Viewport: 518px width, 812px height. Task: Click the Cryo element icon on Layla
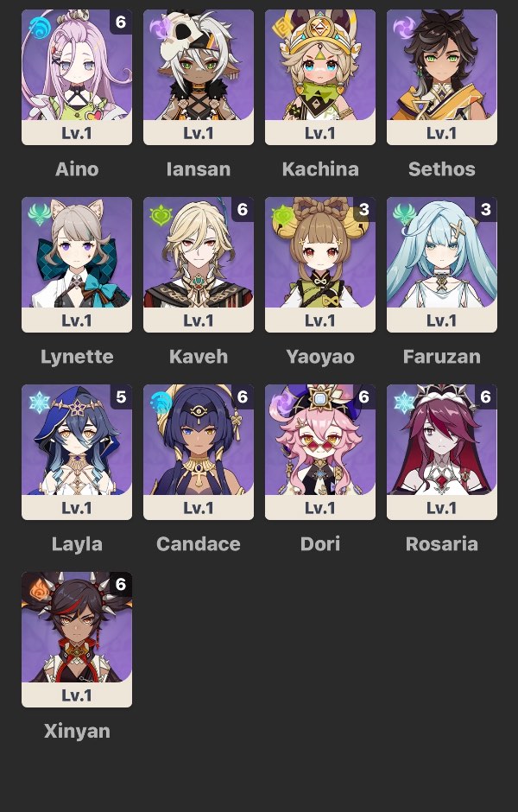pos(38,403)
